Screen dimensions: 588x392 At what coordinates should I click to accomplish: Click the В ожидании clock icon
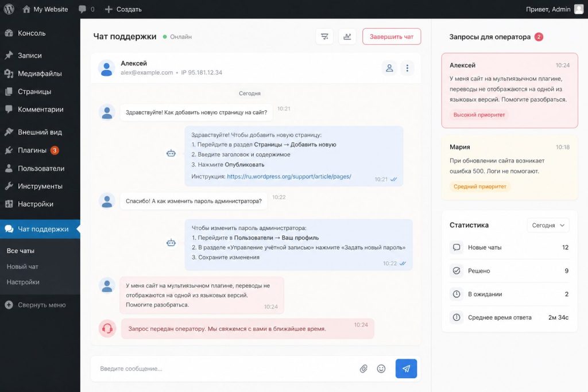point(457,294)
